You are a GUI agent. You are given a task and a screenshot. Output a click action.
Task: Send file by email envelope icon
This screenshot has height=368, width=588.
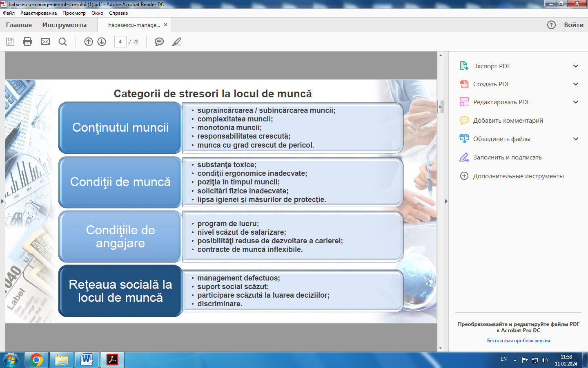click(45, 42)
